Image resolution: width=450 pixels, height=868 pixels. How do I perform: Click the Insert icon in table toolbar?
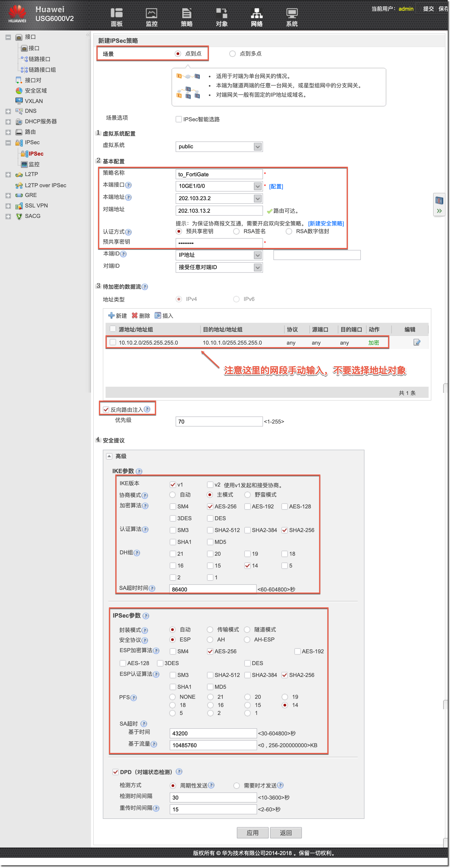pyautogui.click(x=158, y=315)
